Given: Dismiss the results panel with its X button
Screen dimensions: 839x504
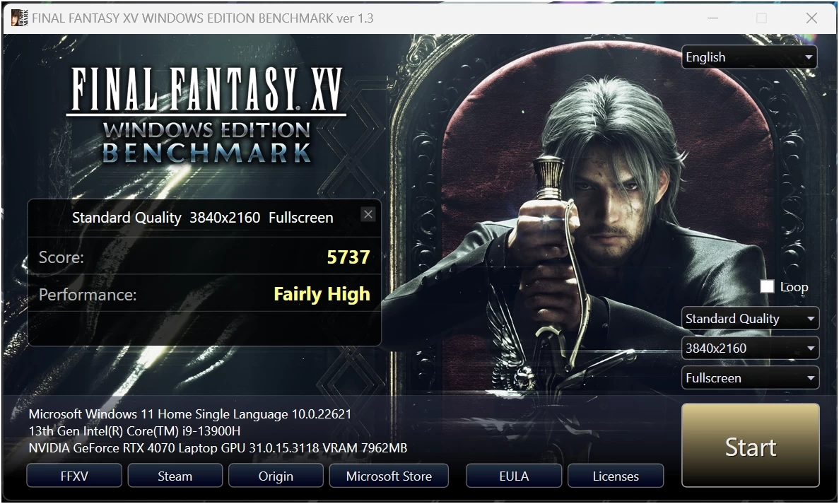Looking at the screenshot, I should [x=368, y=215].
